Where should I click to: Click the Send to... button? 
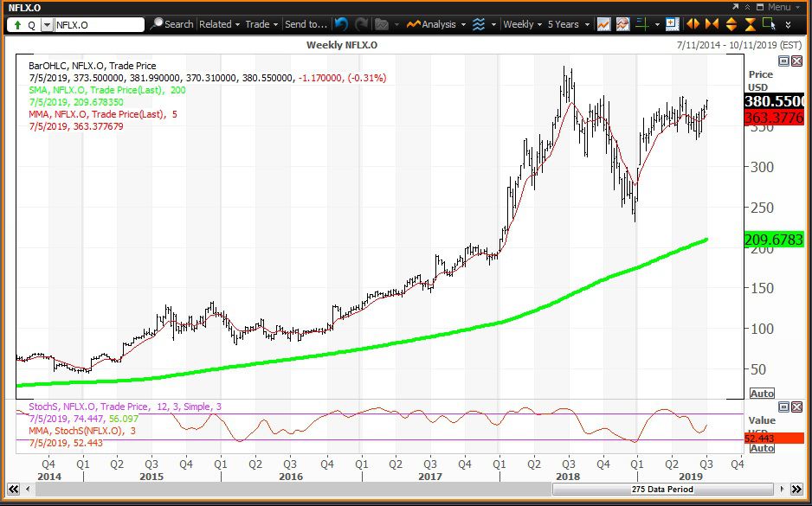tap(306, 24)
